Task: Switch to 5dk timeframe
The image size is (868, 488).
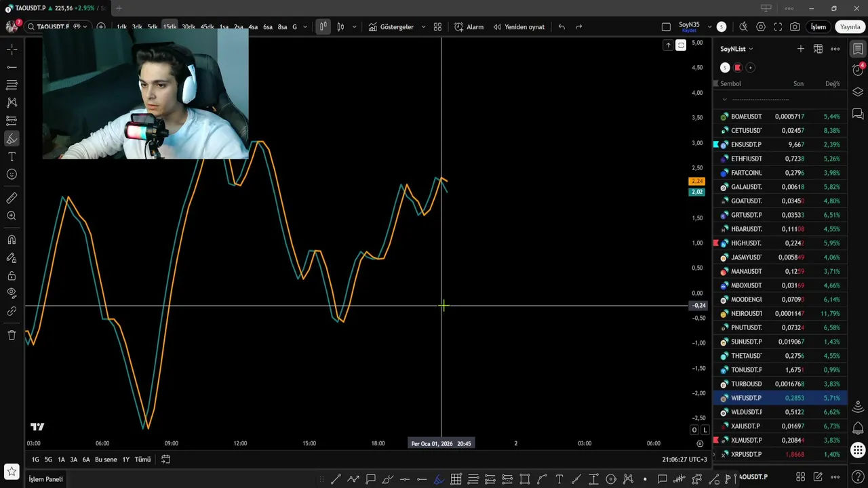Action: tap(153, 27)
